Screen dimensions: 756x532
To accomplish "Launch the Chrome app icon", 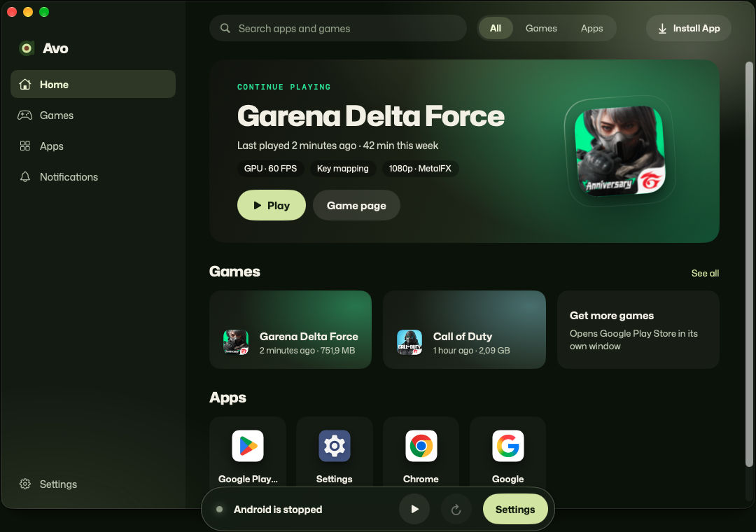I will pos(421,446).
